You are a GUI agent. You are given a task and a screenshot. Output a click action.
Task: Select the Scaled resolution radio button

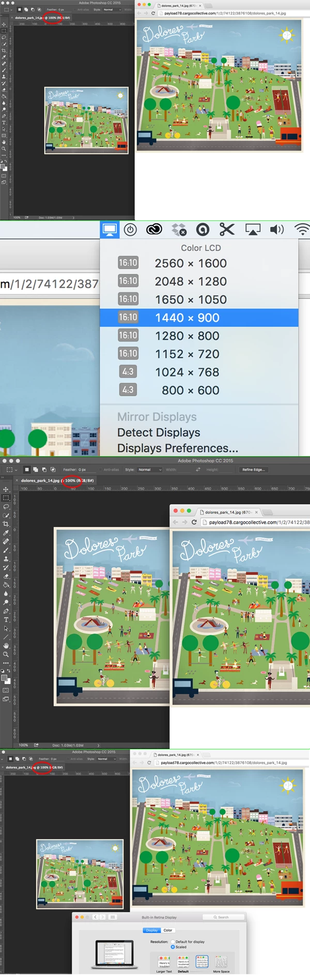pyautogui.click(x=173, y=947)
